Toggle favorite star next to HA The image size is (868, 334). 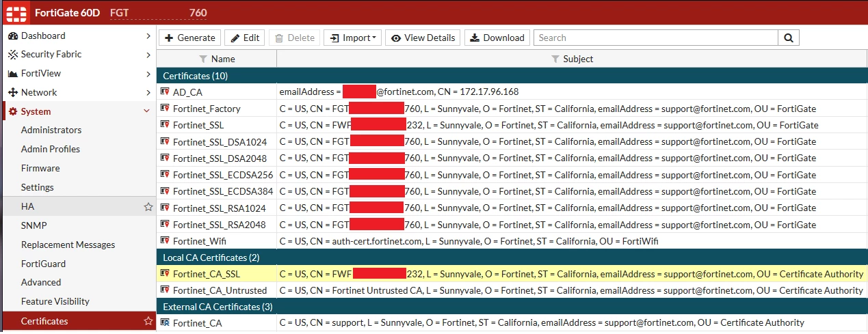148,206
